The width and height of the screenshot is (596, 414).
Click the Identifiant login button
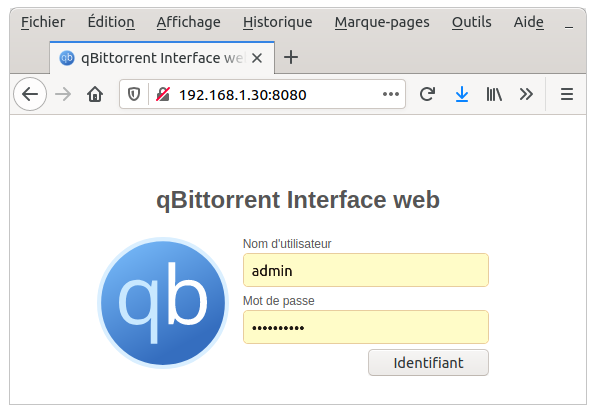click(x=428, y=363)
